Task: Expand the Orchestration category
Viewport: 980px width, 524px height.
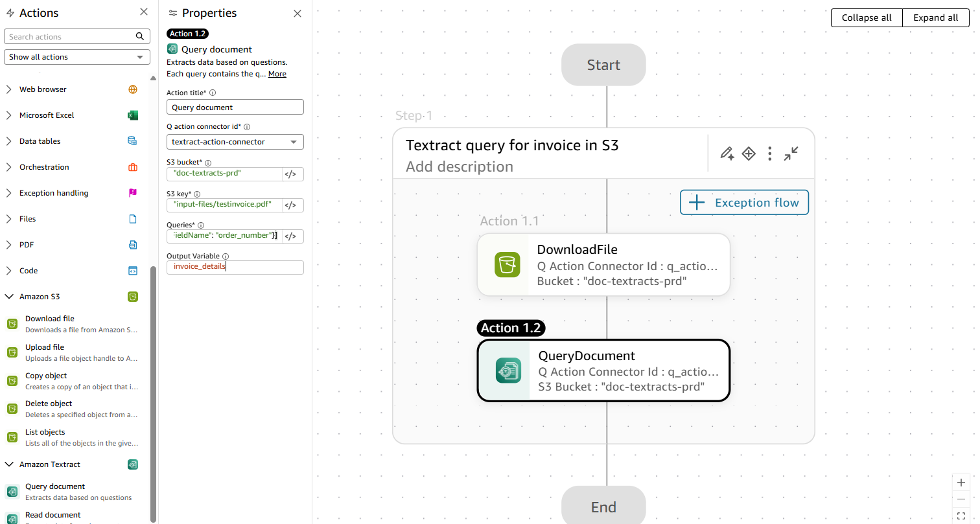Action: (8, 167)
